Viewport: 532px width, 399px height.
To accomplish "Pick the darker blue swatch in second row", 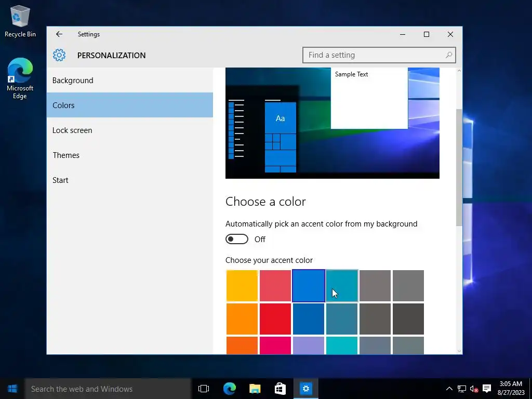I will click(x=309, y=319).
